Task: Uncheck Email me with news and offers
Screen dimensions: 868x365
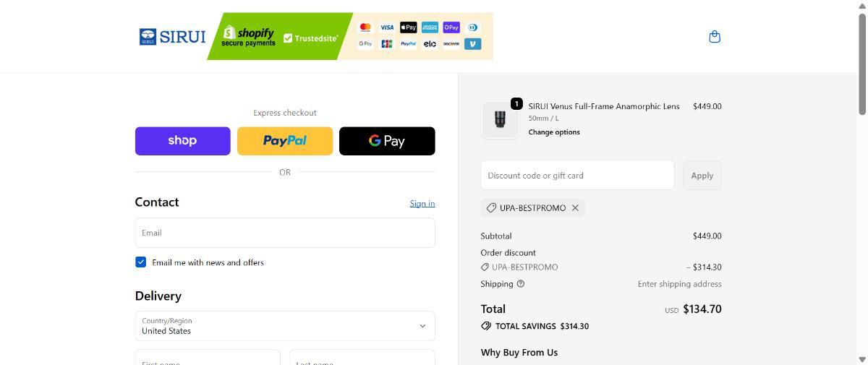Action: 141,262
